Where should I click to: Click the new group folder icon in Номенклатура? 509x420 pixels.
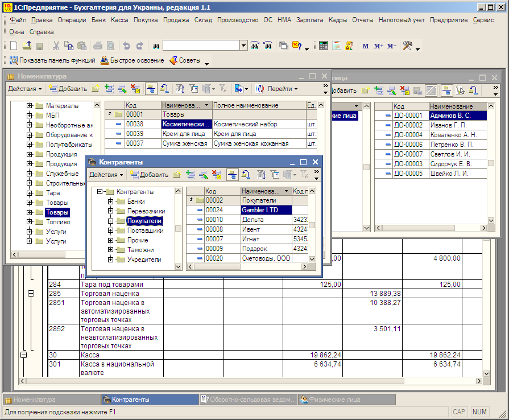tap(96, 89)
